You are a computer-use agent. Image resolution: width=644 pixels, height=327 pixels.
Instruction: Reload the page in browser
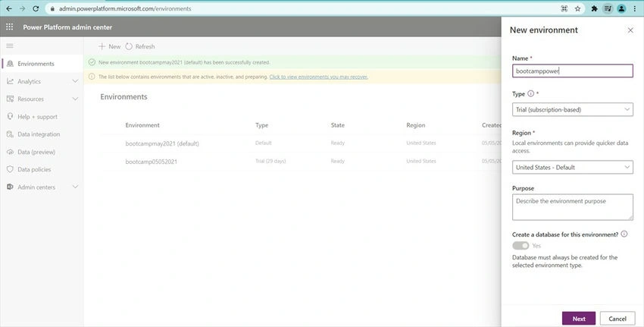click(x=36, y=8)
